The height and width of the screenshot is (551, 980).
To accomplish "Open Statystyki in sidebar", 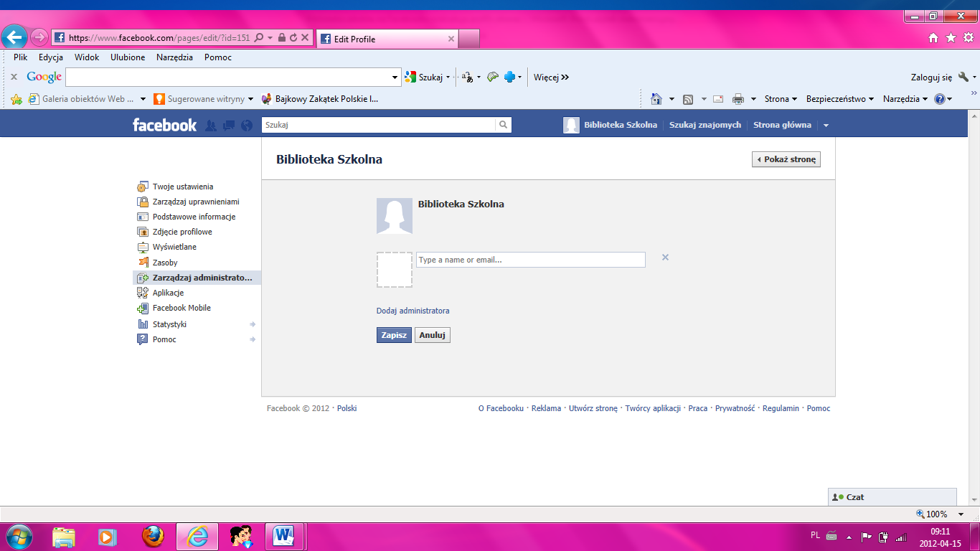I will [x=169, y=324].
